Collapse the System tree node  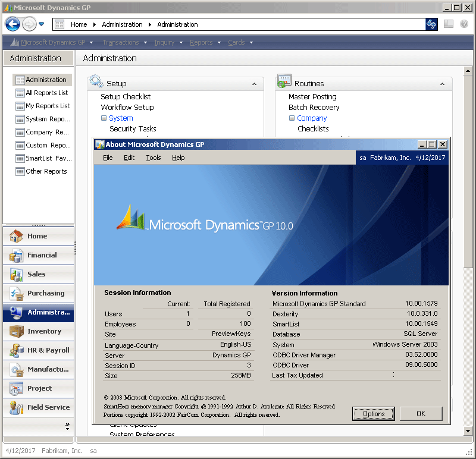pyautogui.click(x=104, y=118)
